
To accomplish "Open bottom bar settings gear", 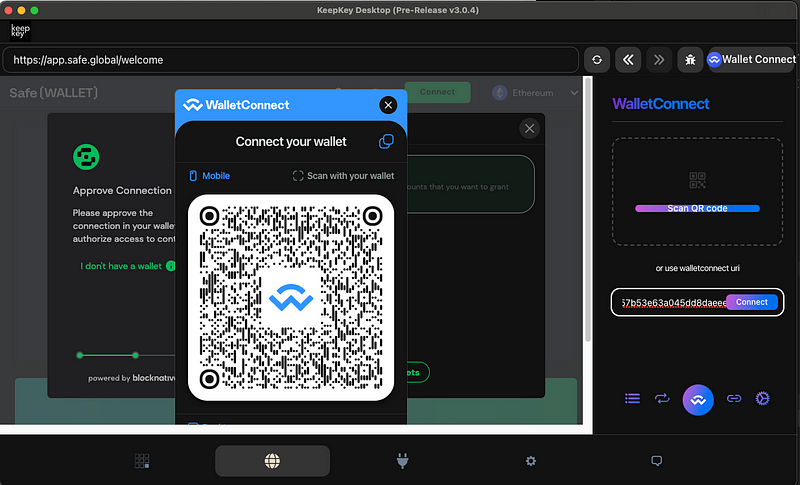I will (531, 461).
